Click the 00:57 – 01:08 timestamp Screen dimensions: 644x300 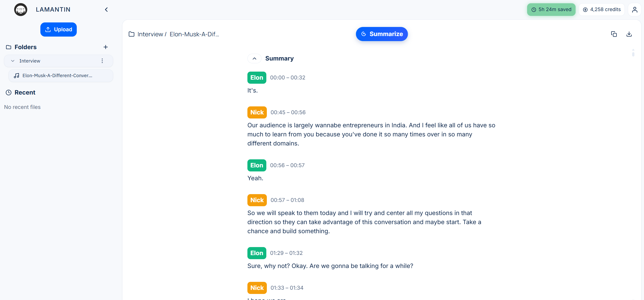coord(287,200)
